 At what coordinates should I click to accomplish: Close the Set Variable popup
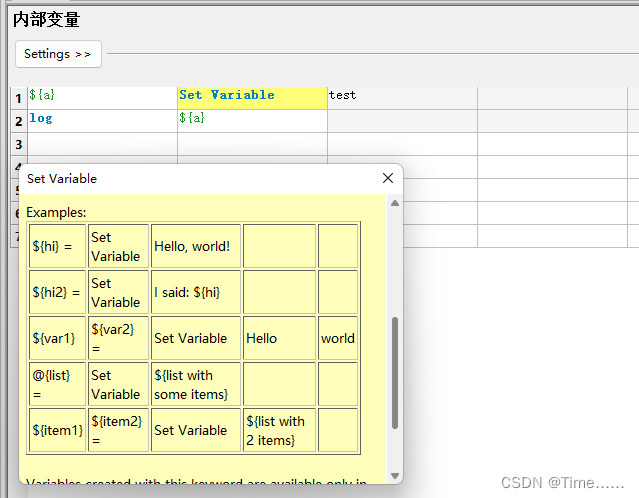[x=388, y=178]
